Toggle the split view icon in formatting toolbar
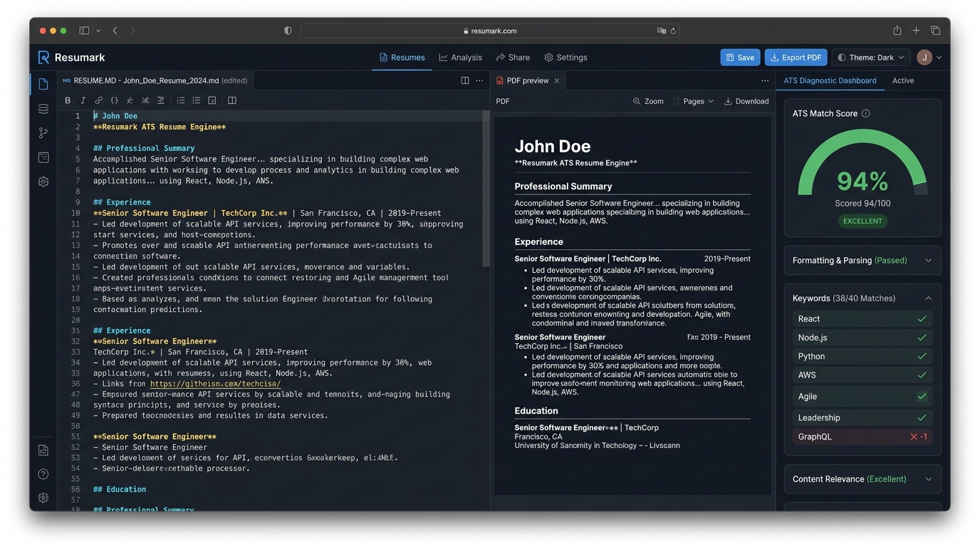Screen dimensions: 980x547 pyautogui.click(x=232, y=100)
